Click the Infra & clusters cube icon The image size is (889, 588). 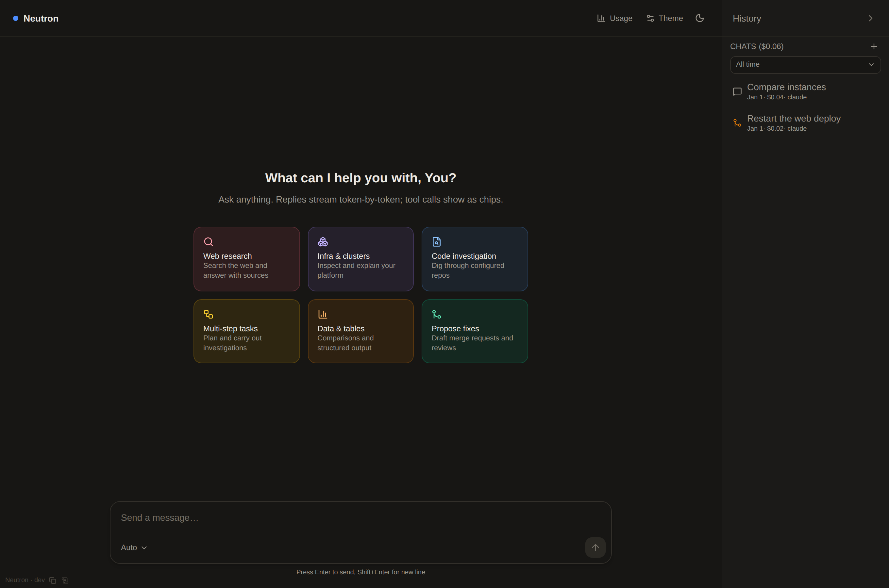tap(323, 241)
